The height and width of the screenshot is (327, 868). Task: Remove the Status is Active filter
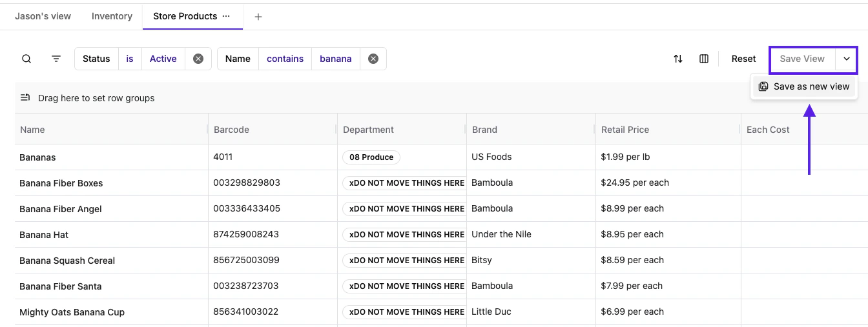click(198, 59)
